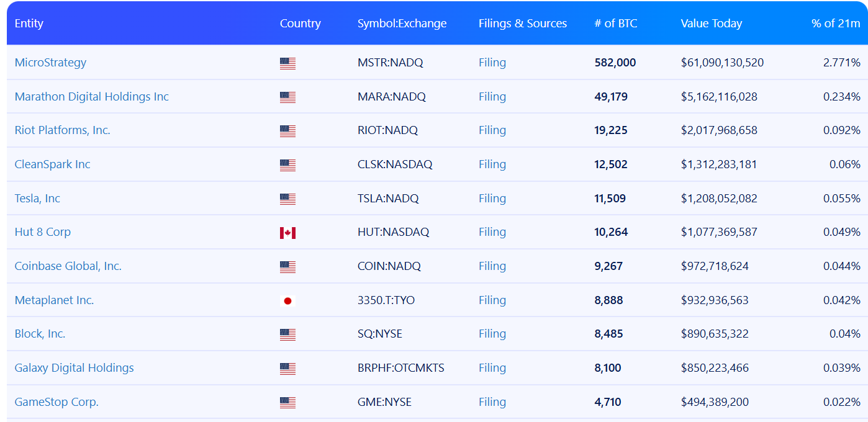Click the Japanese flag icon for Metaplanet Inc.
Screen dimensions: 868x422
click(287, 301)
